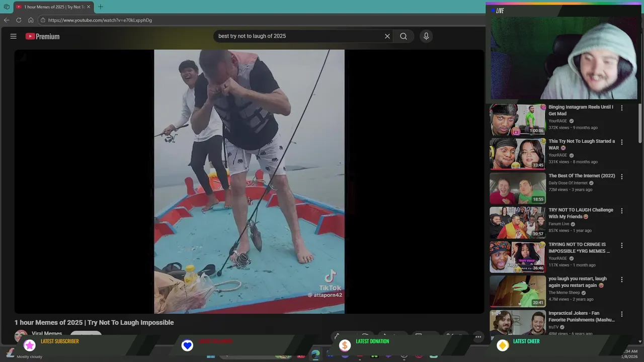Open the Impractical Jokers video thumbnail
Viewport: 644px width, 362px height.
point(518,322)
